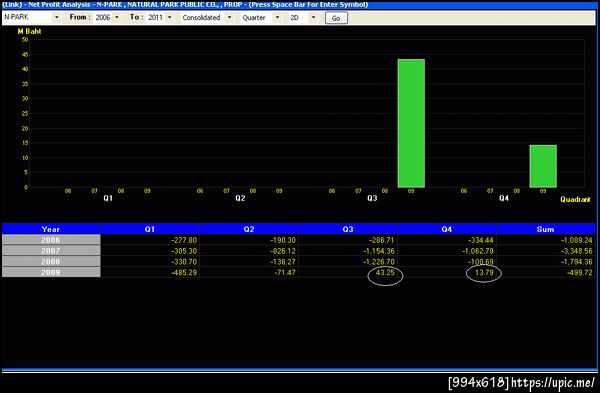600x393 pixels.
Task: Click the -190.30 cell value
Action: 283,240
